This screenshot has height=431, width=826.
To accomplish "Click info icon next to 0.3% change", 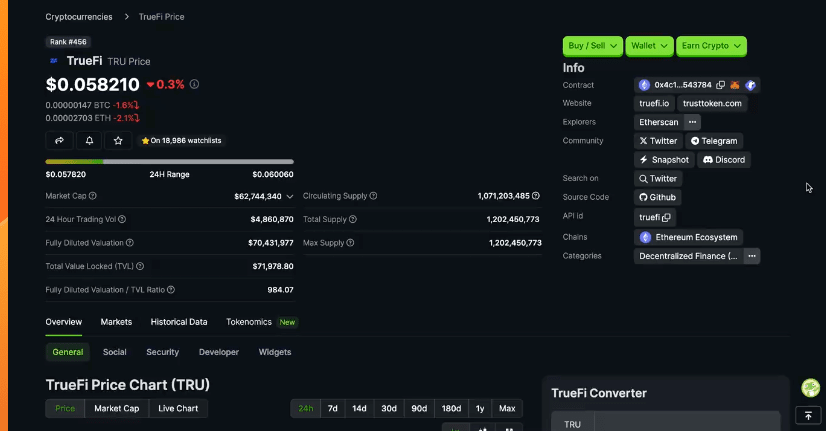I will [x=194, y=84].
